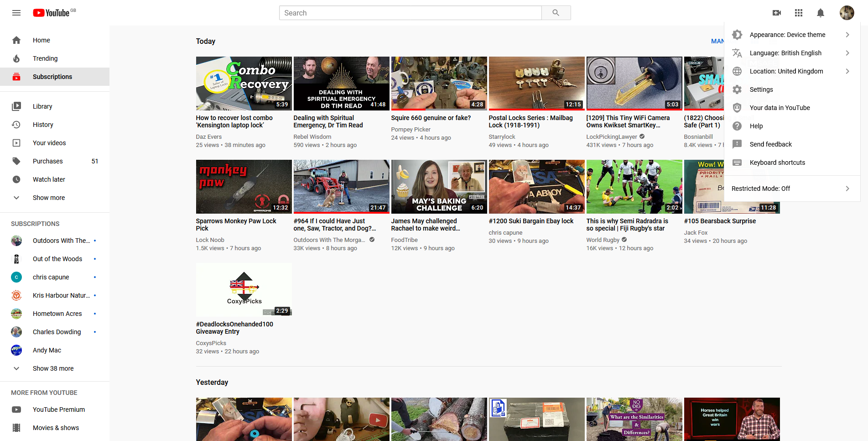The width and height of the screenshot is (868, 441).
Task: Open '#105 Bearsback Surprise' video title
Action: [720, 221]
